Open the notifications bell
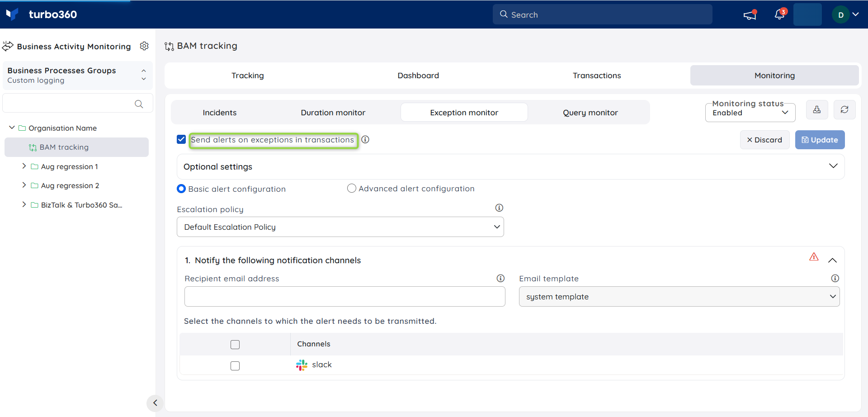Viewport: 868px width, 417px height. (x=780, y=14)
